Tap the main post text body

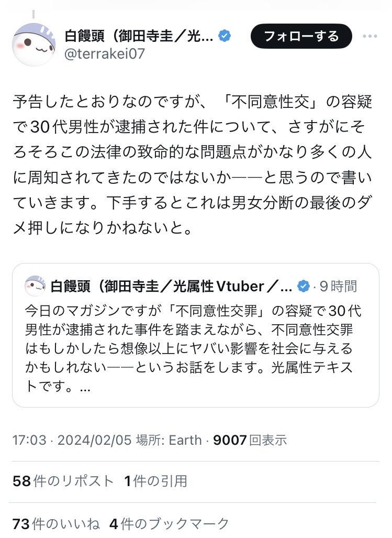click(x=193, y=164)
